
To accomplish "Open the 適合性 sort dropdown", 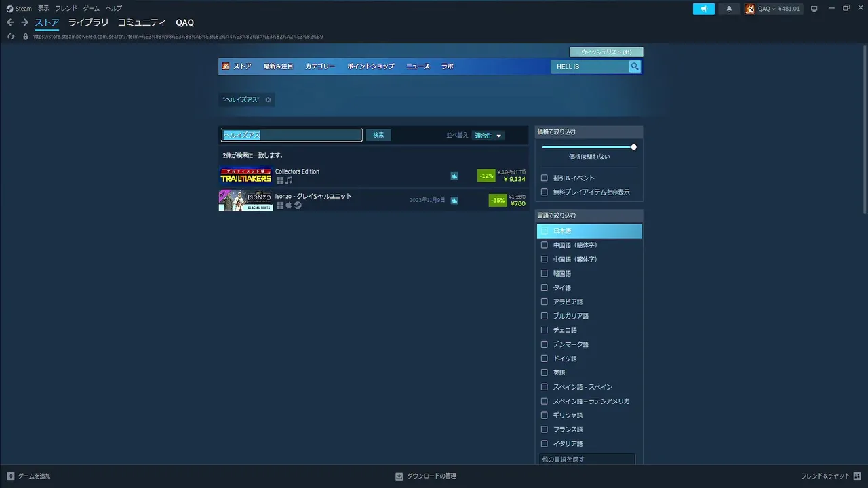I will (x=488, y=136).
